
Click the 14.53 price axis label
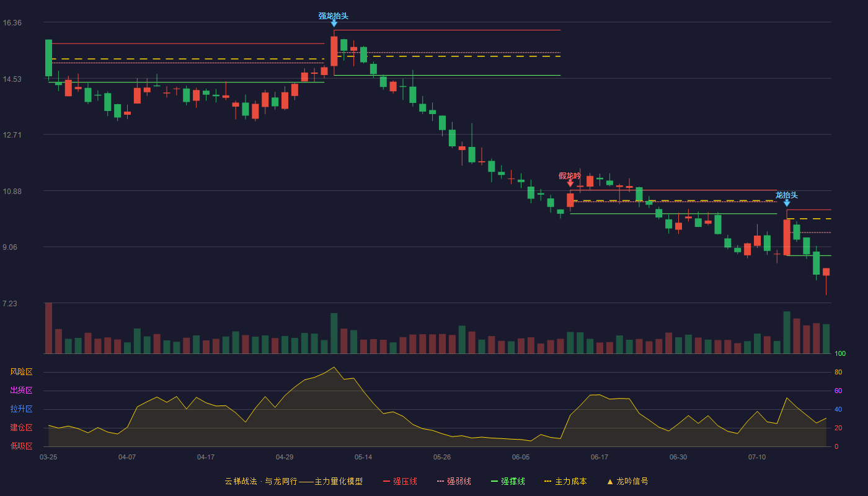tap(12, 79)
